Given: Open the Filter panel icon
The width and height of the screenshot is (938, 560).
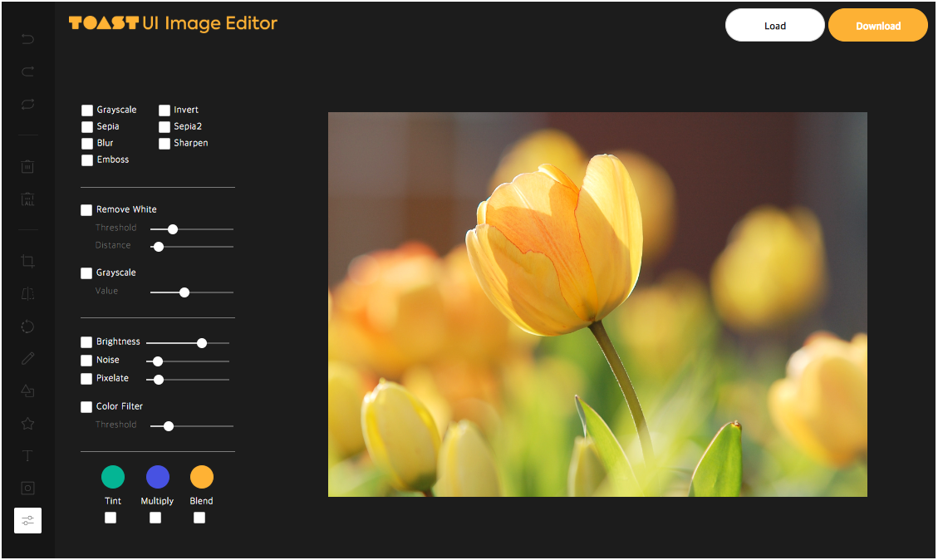Looking at the screenshot, I should point(27,521).
